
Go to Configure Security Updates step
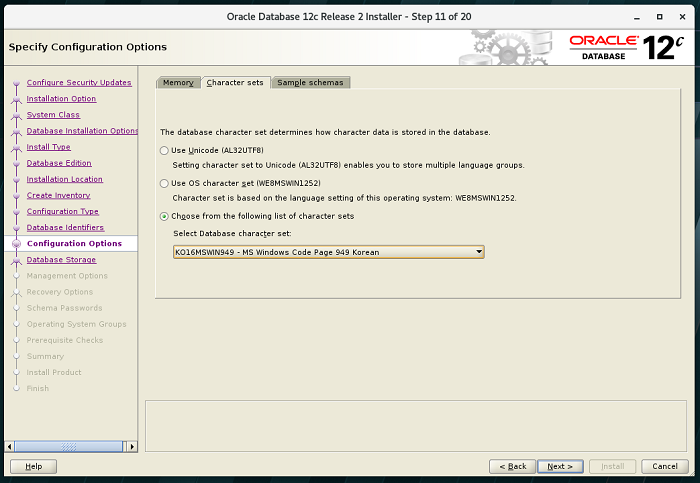[x=79, y=83]
